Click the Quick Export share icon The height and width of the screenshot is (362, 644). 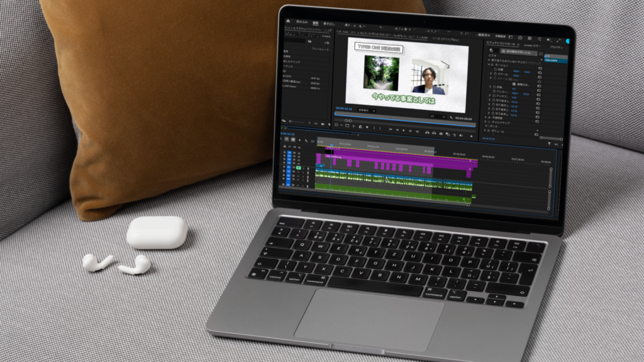[520, 37]
